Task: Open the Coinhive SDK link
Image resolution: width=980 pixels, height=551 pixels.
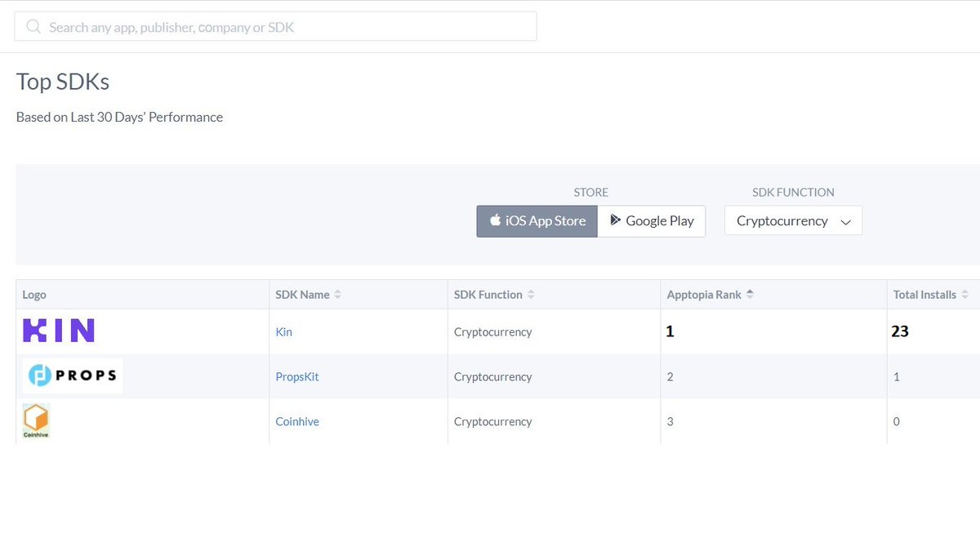Action: point(297,422)
